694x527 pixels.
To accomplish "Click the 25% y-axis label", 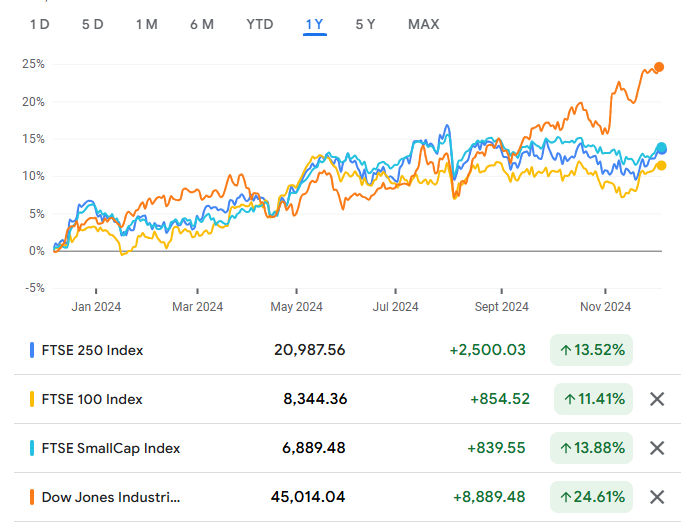I will 34,64.
